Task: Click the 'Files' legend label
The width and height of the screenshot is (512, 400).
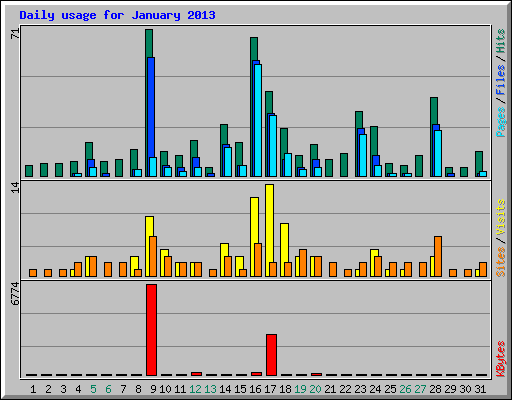Action: (500, 80)
